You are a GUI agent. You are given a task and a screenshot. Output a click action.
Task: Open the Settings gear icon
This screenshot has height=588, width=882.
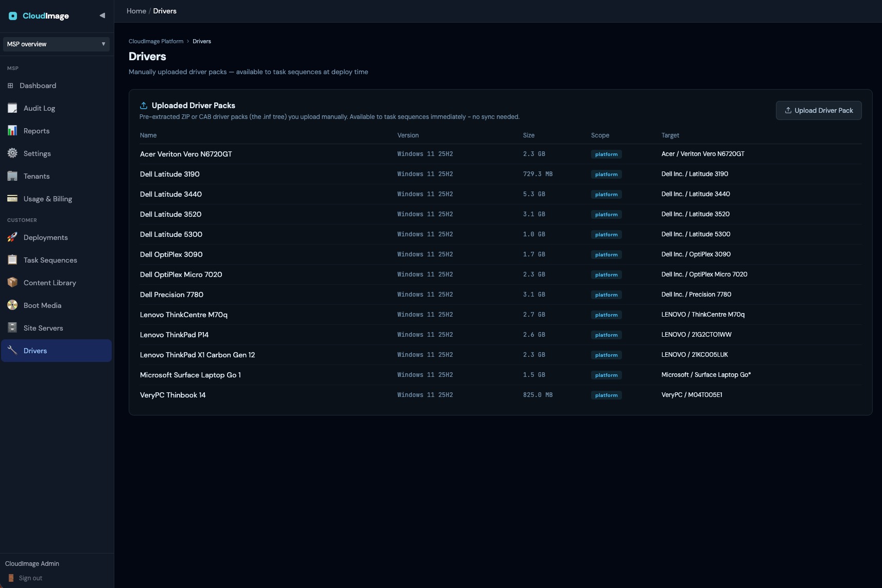click(x=12, y=153)
